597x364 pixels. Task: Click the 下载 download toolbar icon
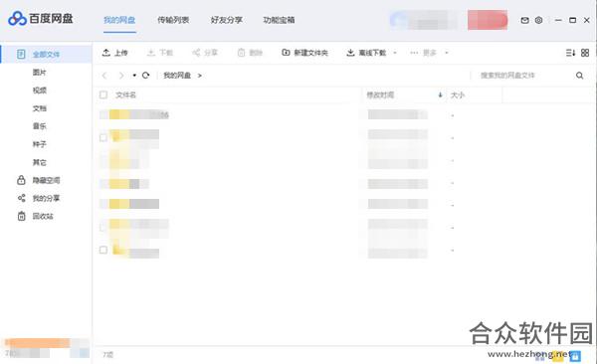tap(151, 53)
